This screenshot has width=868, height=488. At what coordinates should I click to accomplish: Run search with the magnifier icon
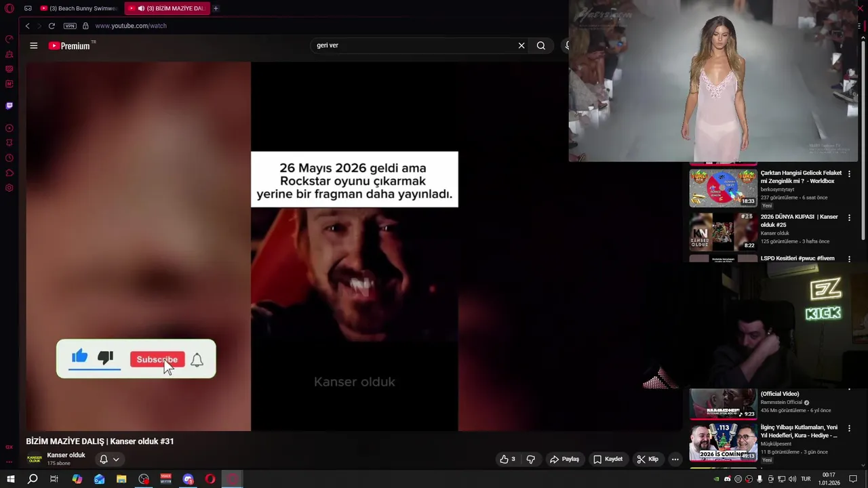(540, 45)
